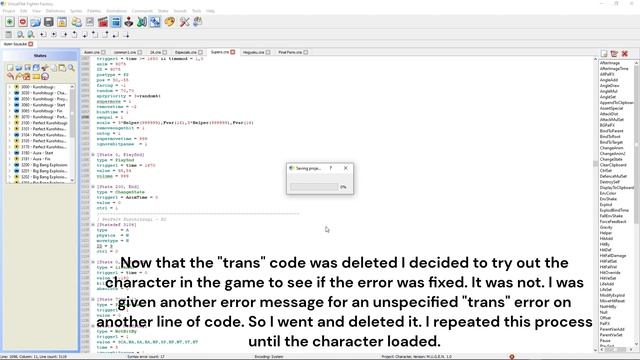Image resolution: width=640 pixels, height=360 pixels.
Task: Open the Project menu
Action: click(9, 11)
